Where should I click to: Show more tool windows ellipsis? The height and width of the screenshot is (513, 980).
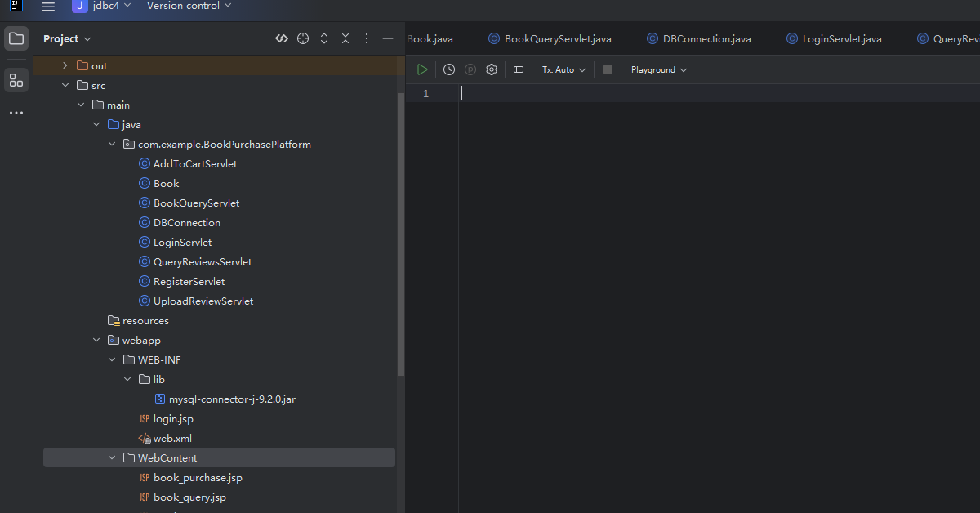tap(16, 113)
